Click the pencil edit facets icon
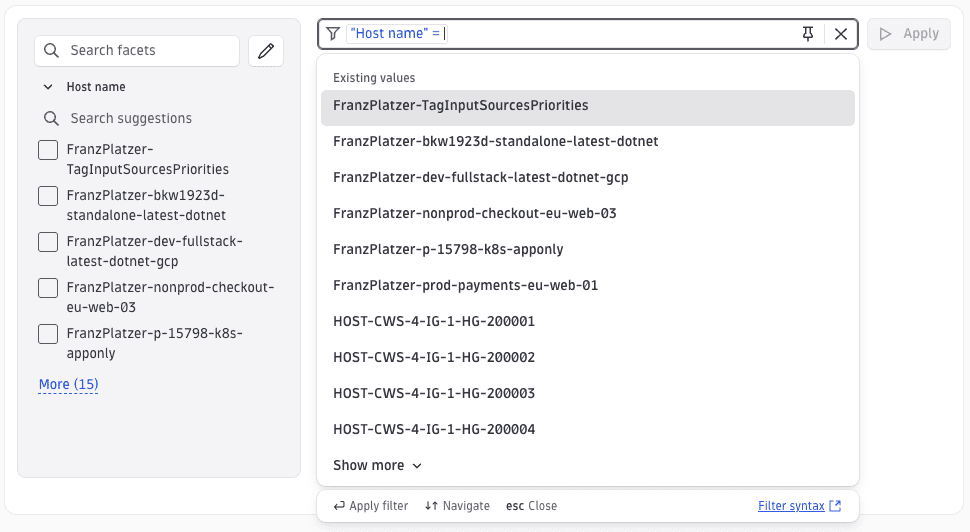This screenshot has width=970, height=532. 266,51
